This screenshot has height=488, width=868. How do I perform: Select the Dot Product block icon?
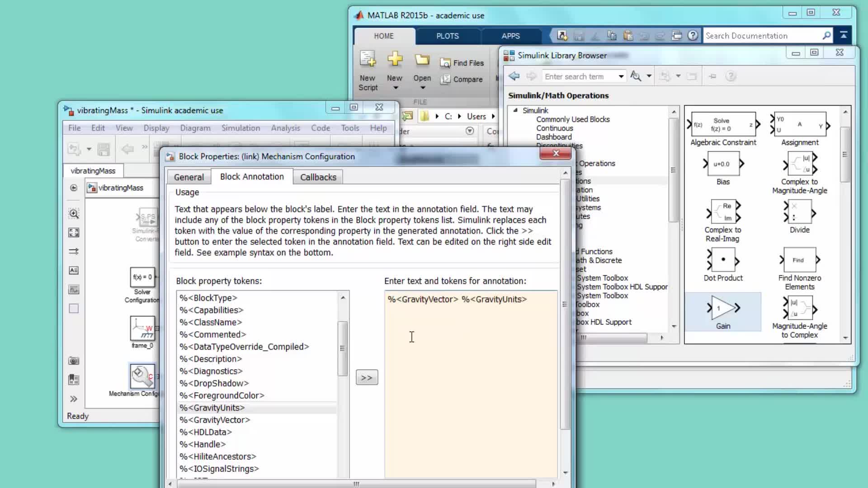tap(723, 260)
